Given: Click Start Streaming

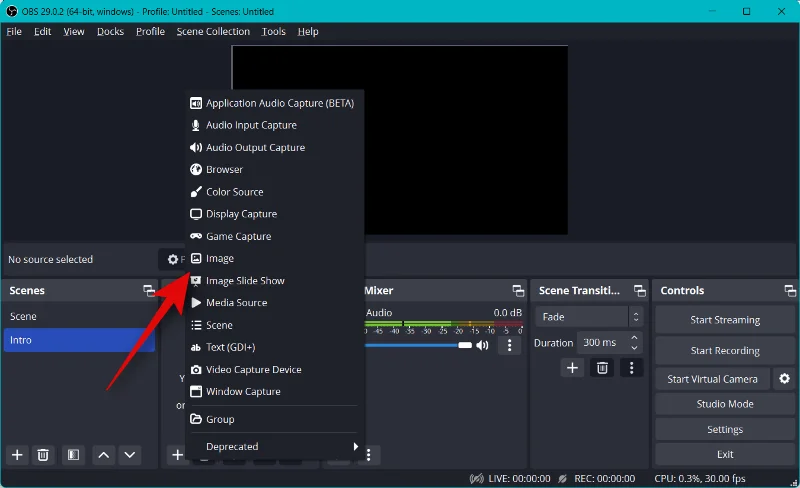Looking at the screenshot, I should click(x=725, y=320).
